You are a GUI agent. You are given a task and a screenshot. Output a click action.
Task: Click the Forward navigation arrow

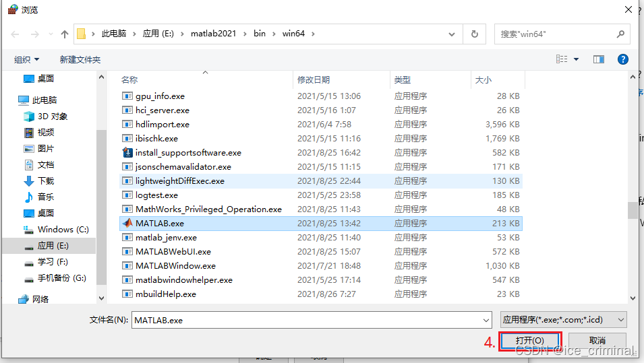click(x=35, y=34)
